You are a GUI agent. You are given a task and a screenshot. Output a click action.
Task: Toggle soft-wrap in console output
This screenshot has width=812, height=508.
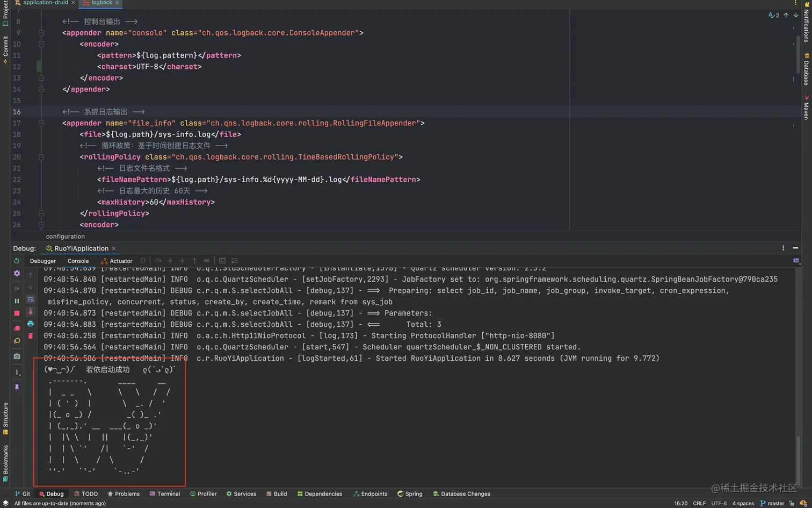pos(31,299)
